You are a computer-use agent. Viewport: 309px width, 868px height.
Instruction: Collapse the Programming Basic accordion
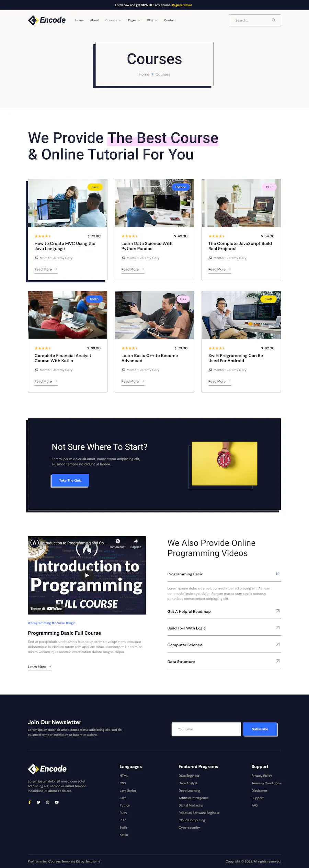click(x=224, y=574)
